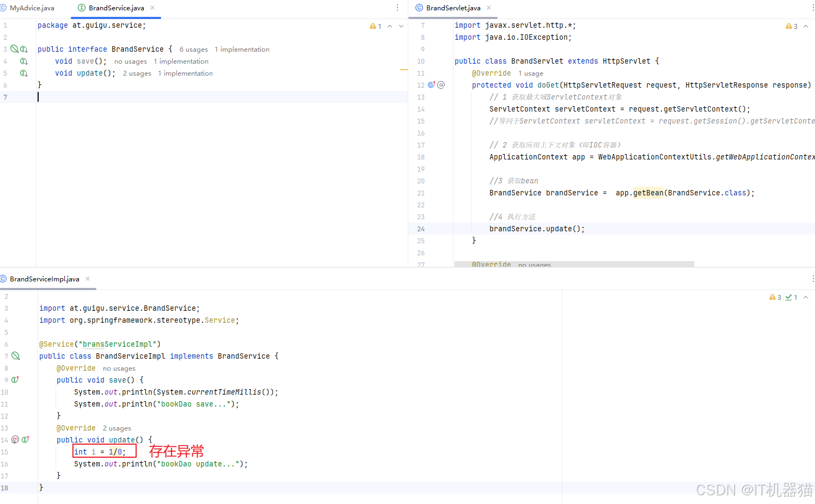The width and height of the screenshot is (815, 504).
Task: Click the println "bookDao save..." statement
Action: click(x=156, y=404)
